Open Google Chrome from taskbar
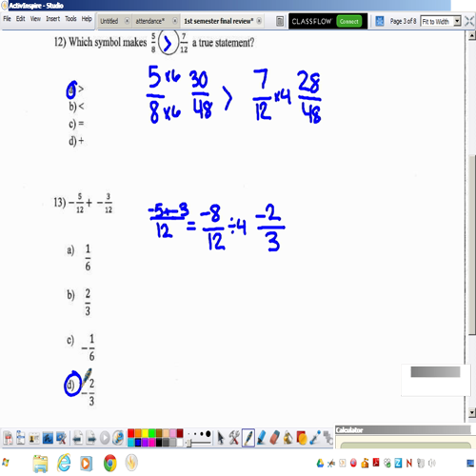Screen dimensions: 476x476 (109, 463)
